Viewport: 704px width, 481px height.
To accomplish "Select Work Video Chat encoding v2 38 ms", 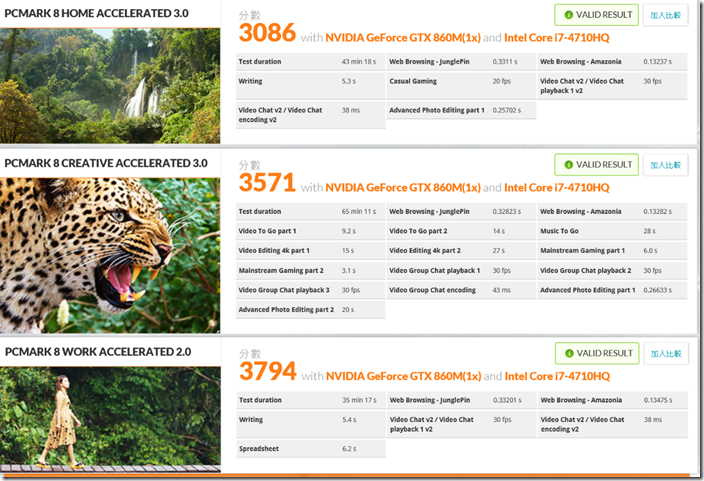I will click(613, 424).
